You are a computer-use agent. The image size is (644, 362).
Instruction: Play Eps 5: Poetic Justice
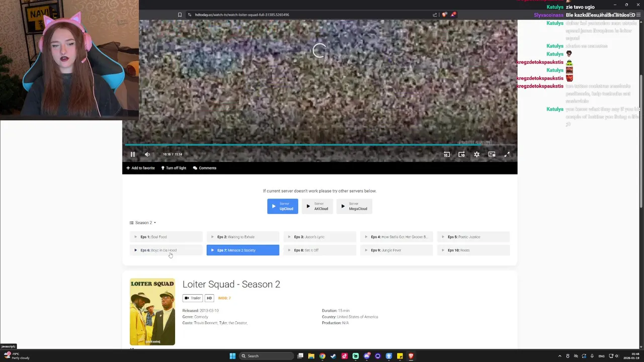point(473,237)
